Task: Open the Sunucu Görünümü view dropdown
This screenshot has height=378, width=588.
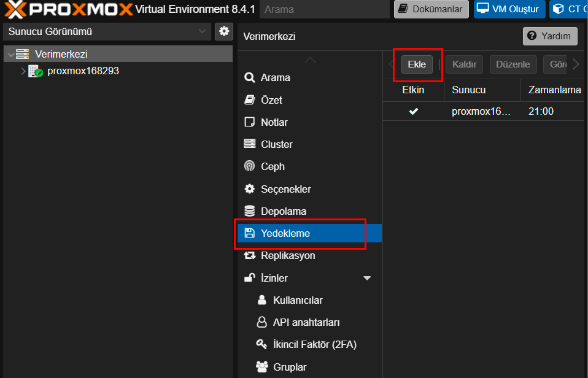Action: tap(108, 31)
